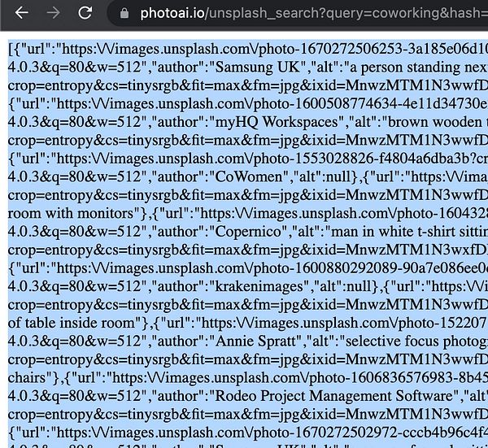Click the browser forward arrow
The width and height of the screenshot is (488, 448).
coord(53,13)
